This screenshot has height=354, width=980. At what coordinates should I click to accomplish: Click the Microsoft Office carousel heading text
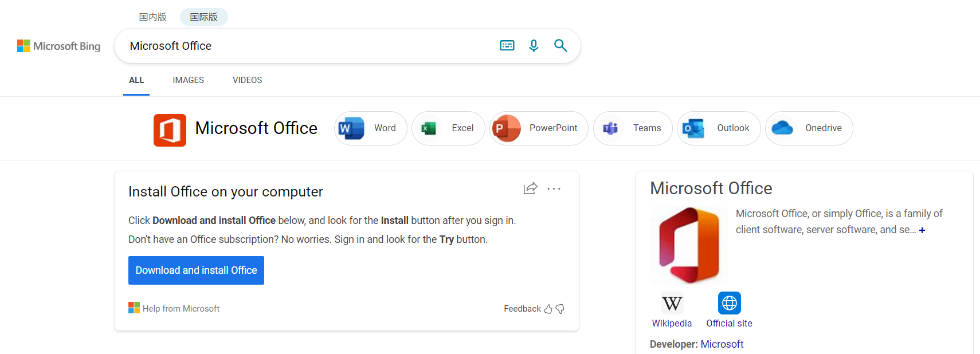coord(256,128)
